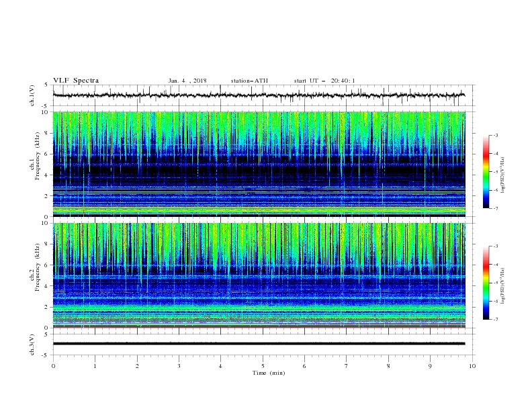Viewport: 532px width, 411px height.
Task: Click the "Time (min)" axis label
Action: pos(269,373)
